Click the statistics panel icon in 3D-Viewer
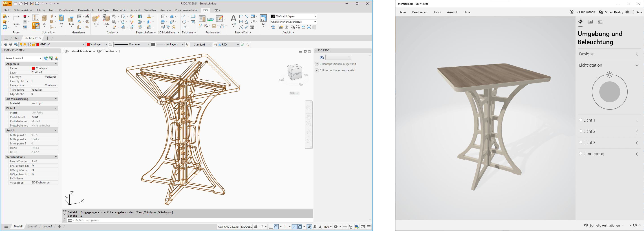Image resolution: width=644 pixels, height=231 pixels. click(590, 22)
